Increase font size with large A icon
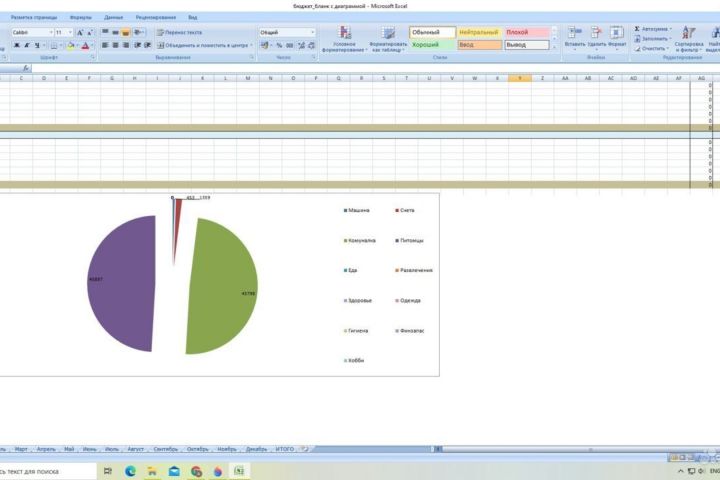Image resolution: width=720 pixels, height=480 pixels. [x=80, y=33]
